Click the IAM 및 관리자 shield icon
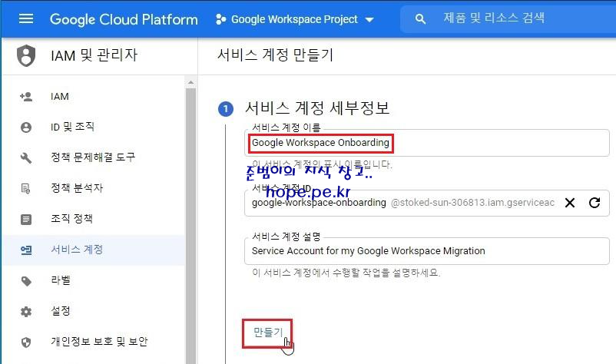This screenshot has height=364, width=616. pyautogui.click(x=26, y=55)
